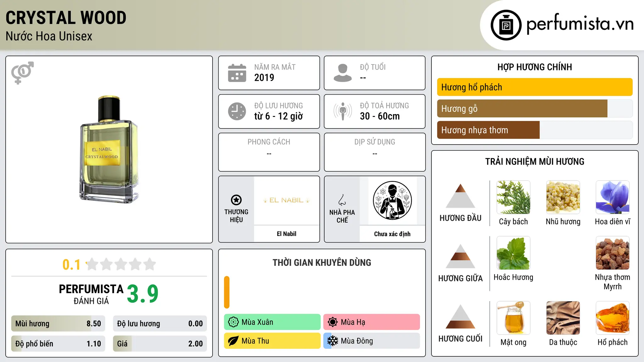Screen dimensions: 644x362
Task: Select the Mùa Xuân season button
Action: tap(272, 322)
